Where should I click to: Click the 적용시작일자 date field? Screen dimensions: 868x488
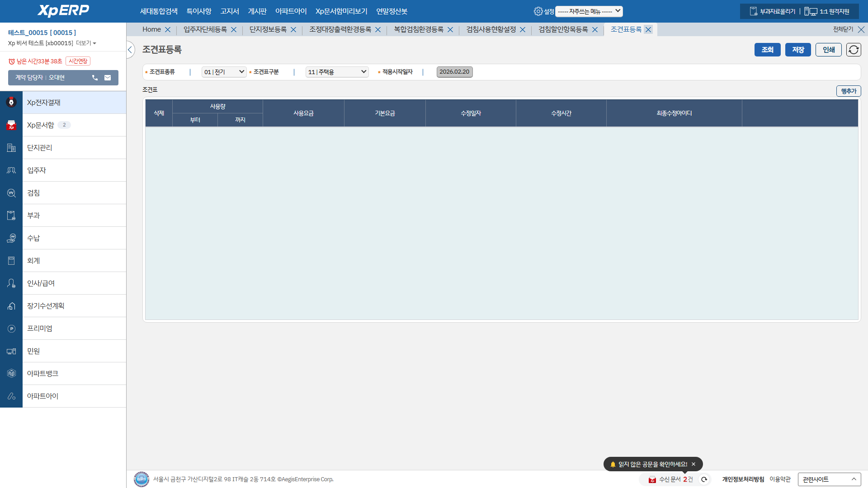(454, 72)
